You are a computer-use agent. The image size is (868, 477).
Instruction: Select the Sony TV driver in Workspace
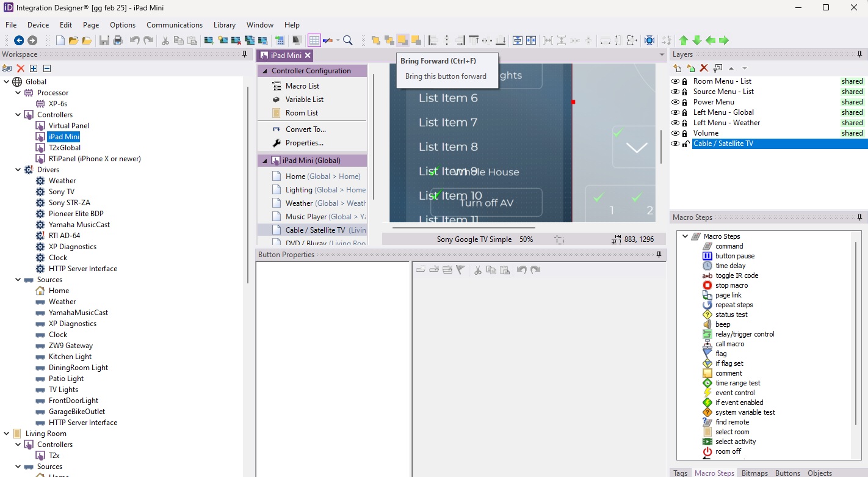coord(61,192)
